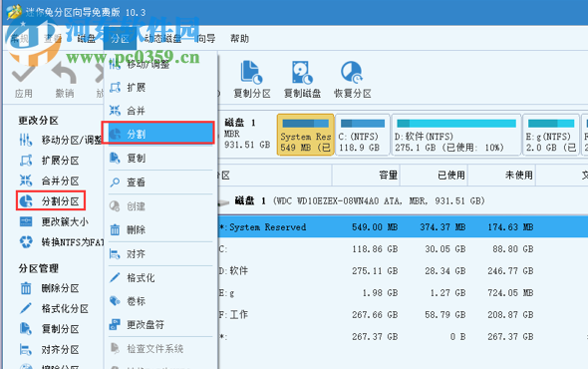Select the System Reserved disk map block
This screenshot has height=369, width=588.
tap(305, 135)
